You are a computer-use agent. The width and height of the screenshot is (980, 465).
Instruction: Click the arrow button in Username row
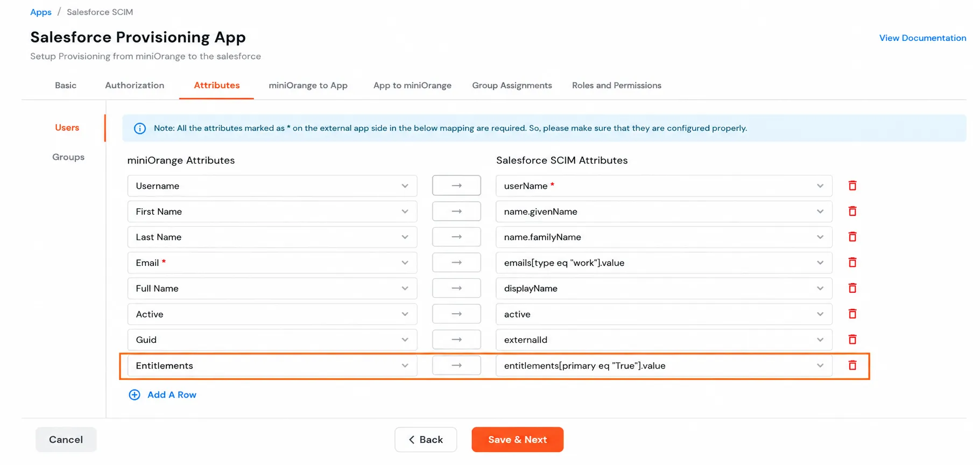click(456, 186)
